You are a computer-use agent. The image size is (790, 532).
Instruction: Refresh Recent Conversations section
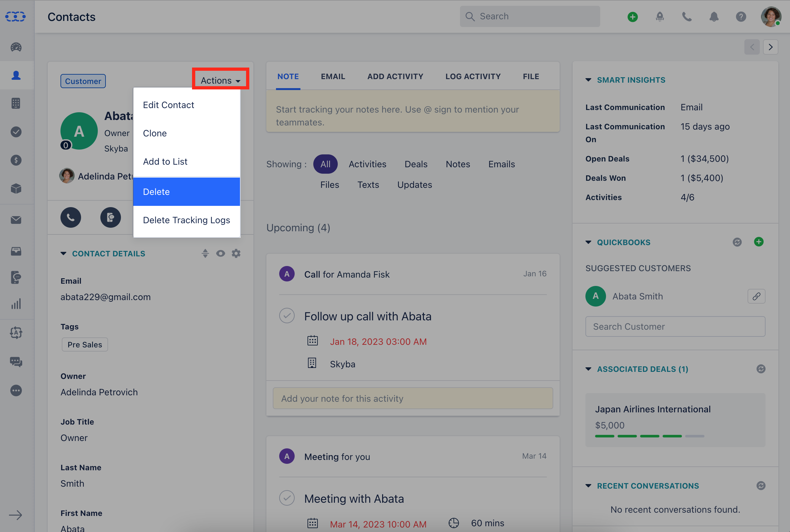coord(761,485)
